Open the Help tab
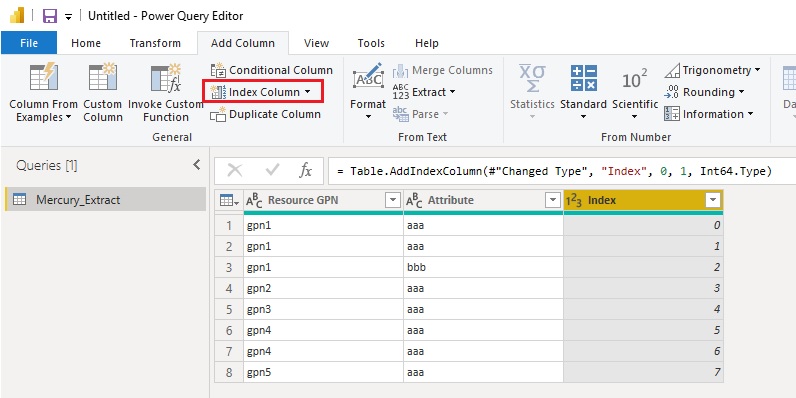Image resolution: width=796 pixels, height=398 pixels. pos(426,43)
